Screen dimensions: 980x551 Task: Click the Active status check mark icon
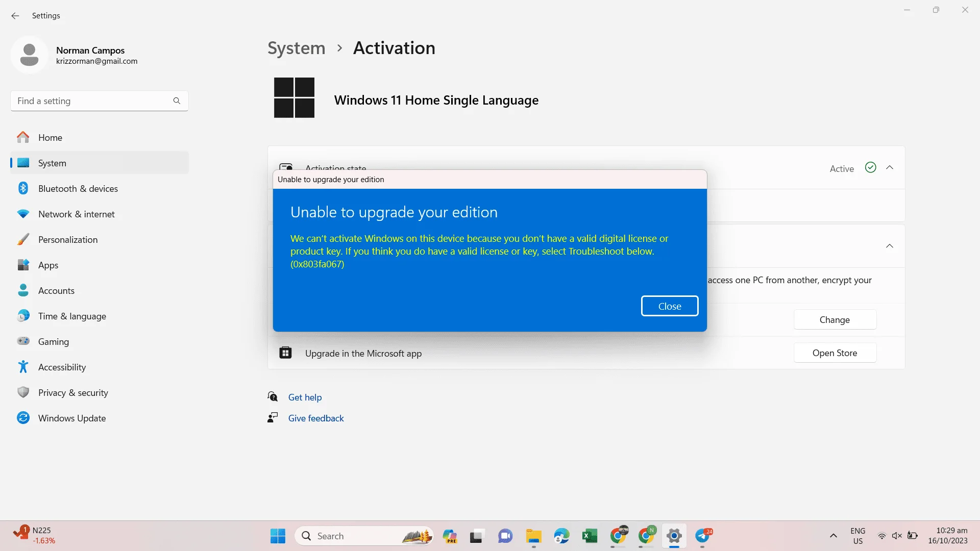(871, 167)
